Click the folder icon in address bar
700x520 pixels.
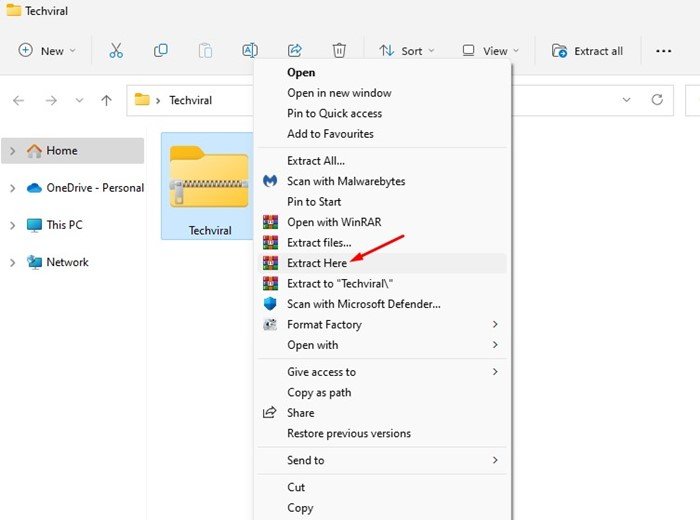[x=142, y=100]
